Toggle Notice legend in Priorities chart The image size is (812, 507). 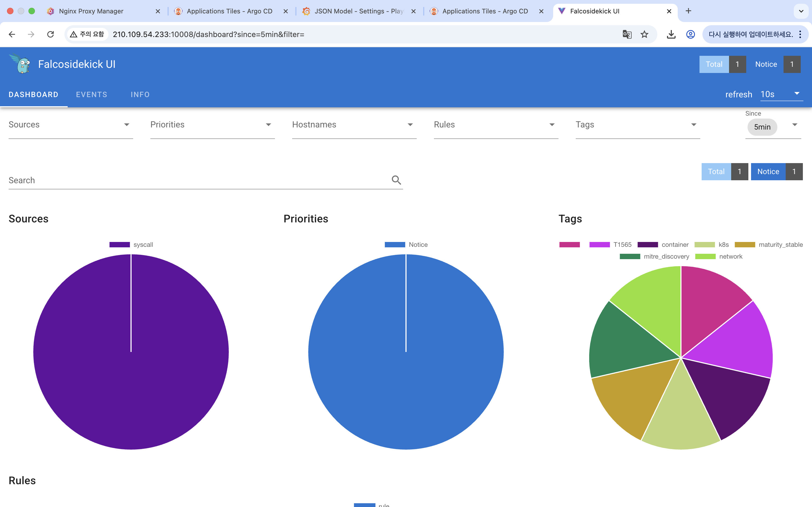click(406, 245)
